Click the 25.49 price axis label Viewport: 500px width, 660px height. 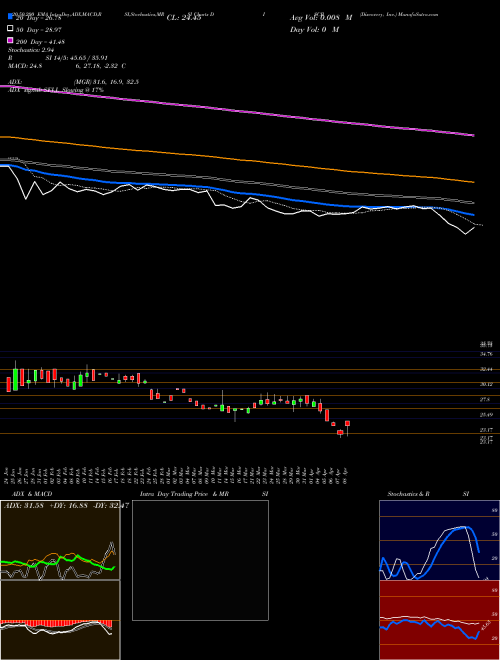[x=487, y=415]
